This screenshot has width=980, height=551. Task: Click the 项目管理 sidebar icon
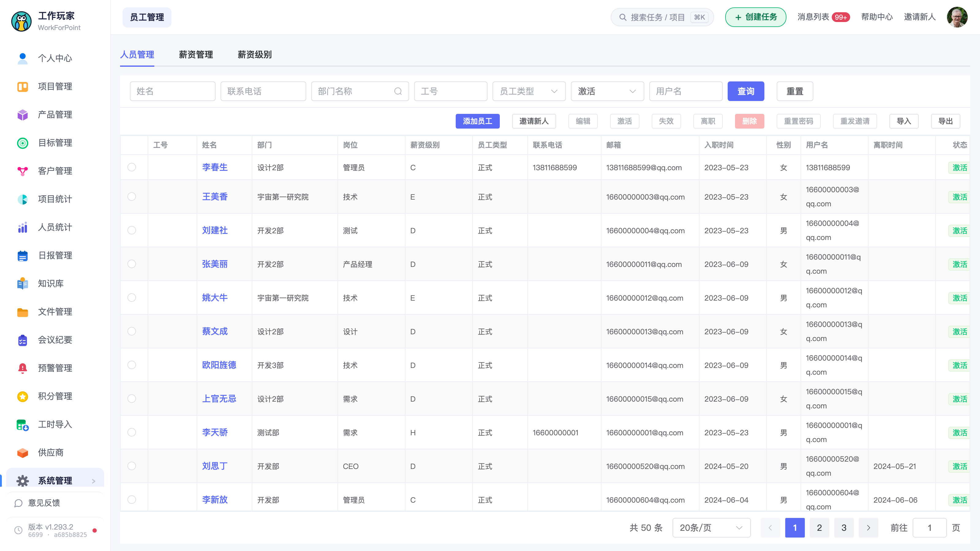point(22,86)
